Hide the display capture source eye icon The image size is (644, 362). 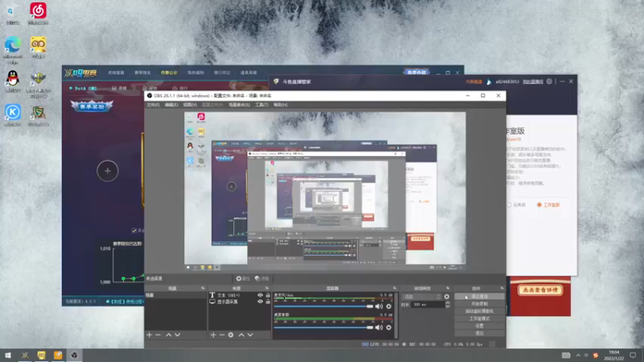pos(260,302)
